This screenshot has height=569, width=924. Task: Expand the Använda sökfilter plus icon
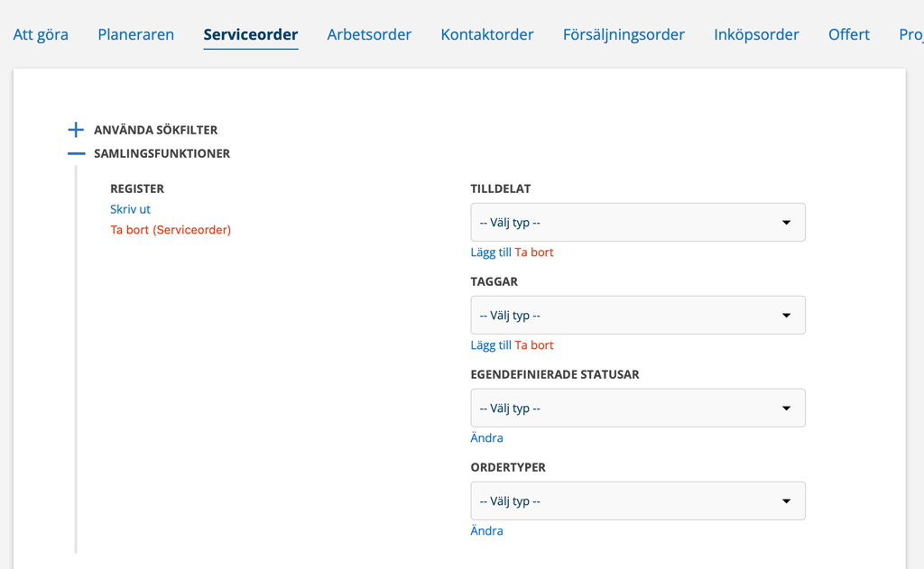[76, 130]
